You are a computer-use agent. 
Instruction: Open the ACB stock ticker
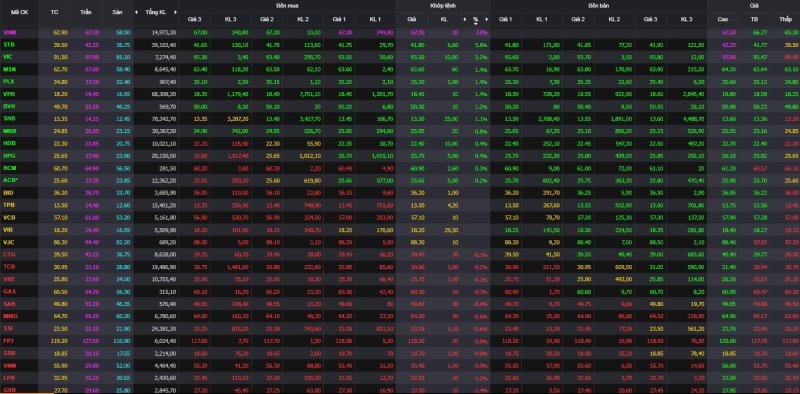[x=9, y=180]
